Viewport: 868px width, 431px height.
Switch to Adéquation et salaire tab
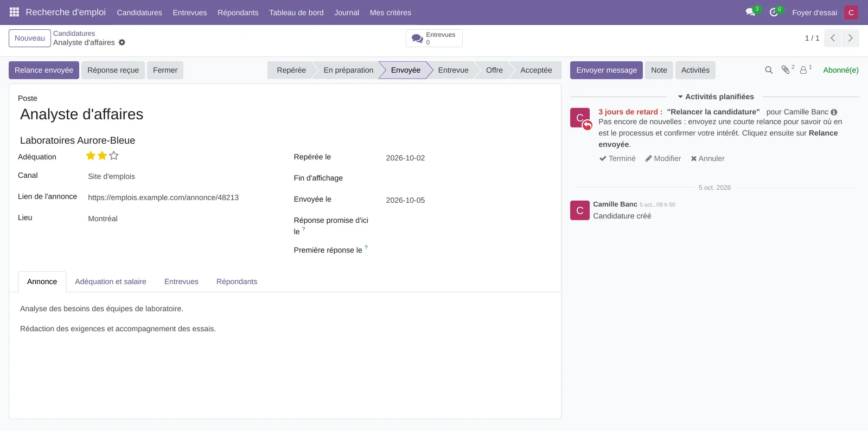[111, 281]
